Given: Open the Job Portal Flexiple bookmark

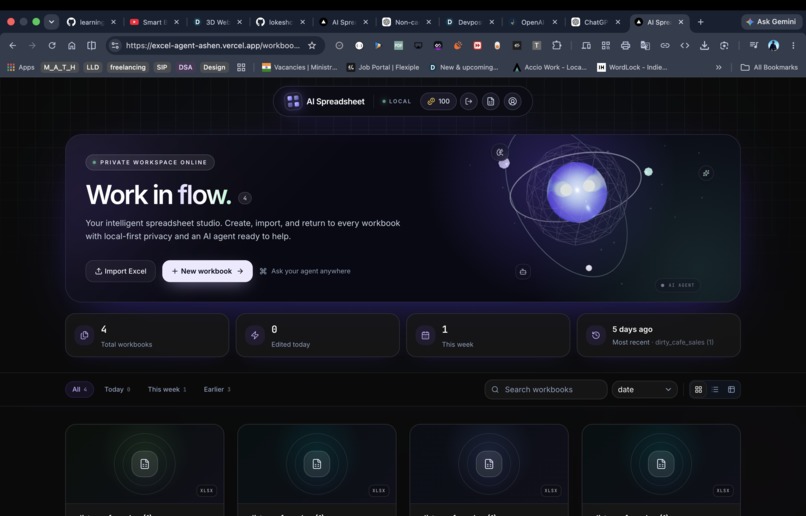Looking at the screenshot, I should click(383, 67).
